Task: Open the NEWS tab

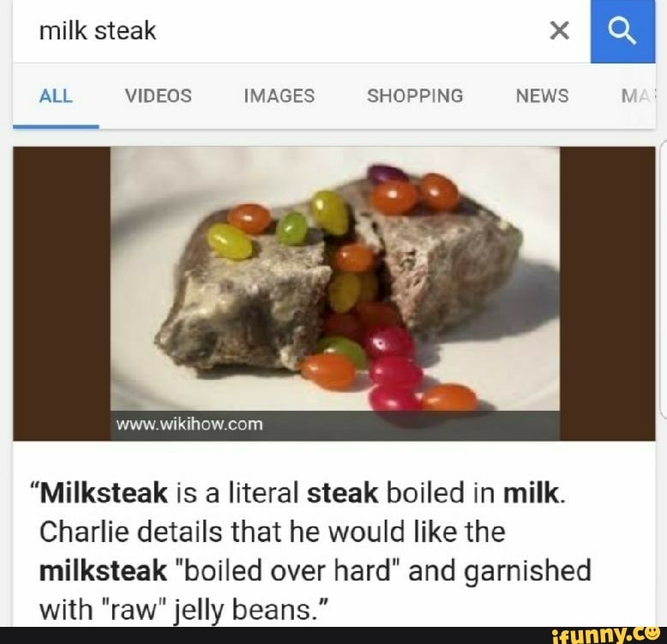Action: point(543,96)
